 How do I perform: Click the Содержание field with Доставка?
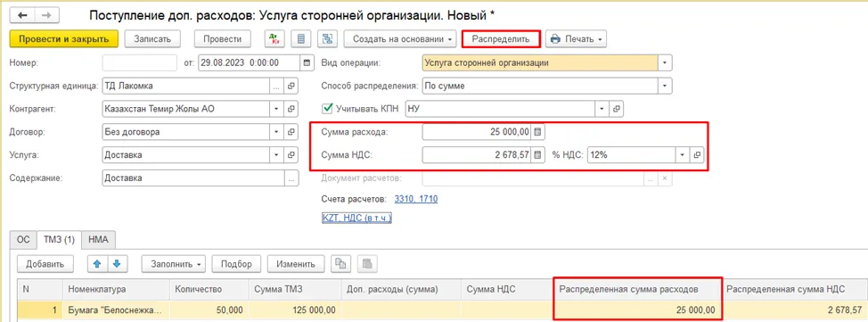(193, 178)
